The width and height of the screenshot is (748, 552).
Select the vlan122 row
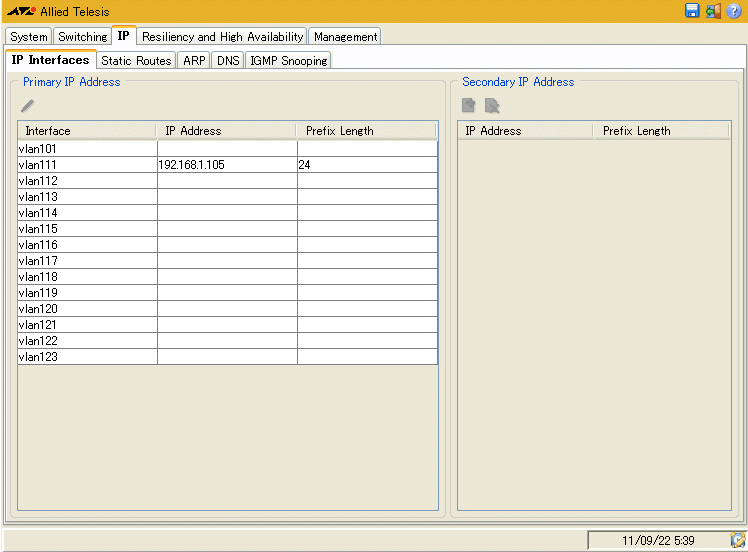coord(228,341)
